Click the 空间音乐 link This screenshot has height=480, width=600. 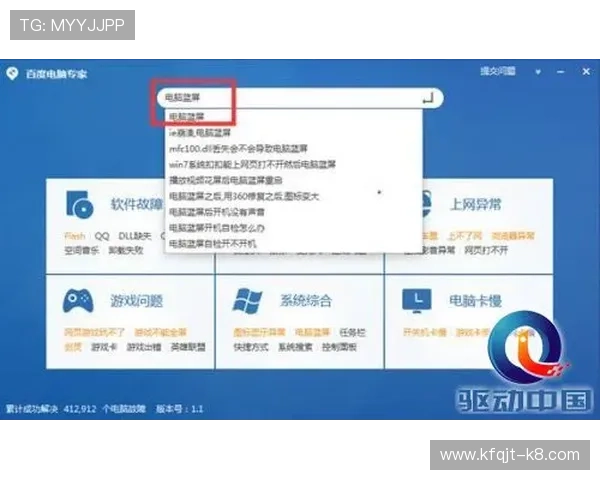point(82,251)
